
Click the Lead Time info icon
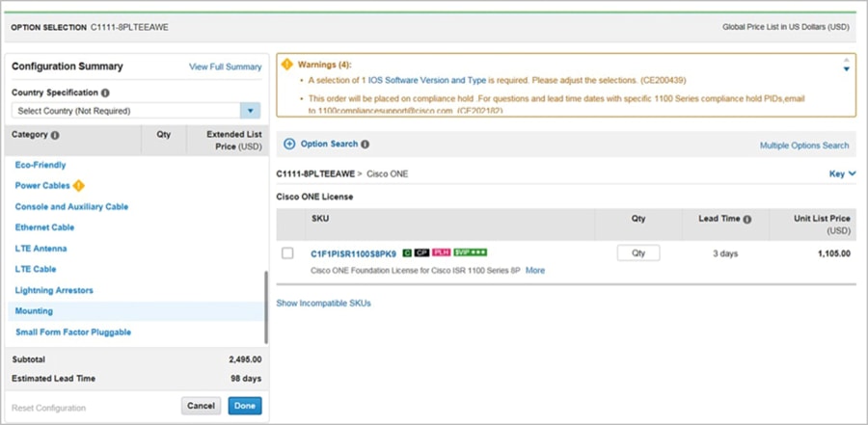746,219
